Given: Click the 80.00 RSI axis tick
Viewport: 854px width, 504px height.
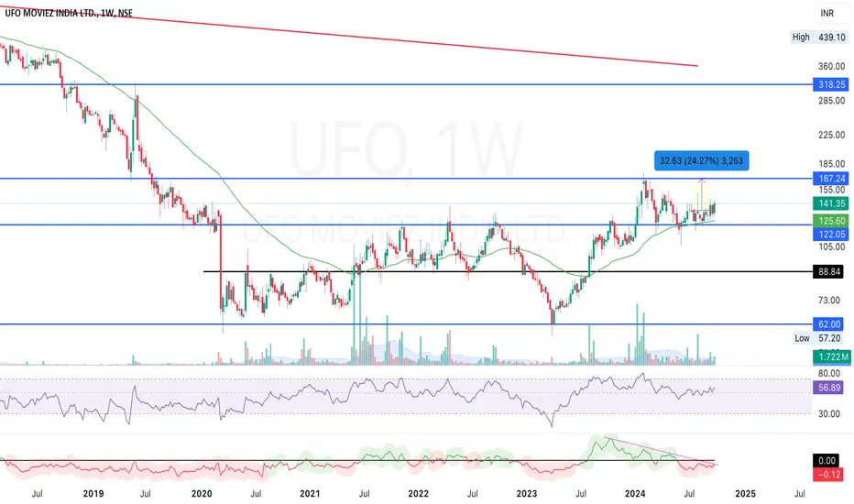Looking at the screenshot, I should click(x=829, y=373).
